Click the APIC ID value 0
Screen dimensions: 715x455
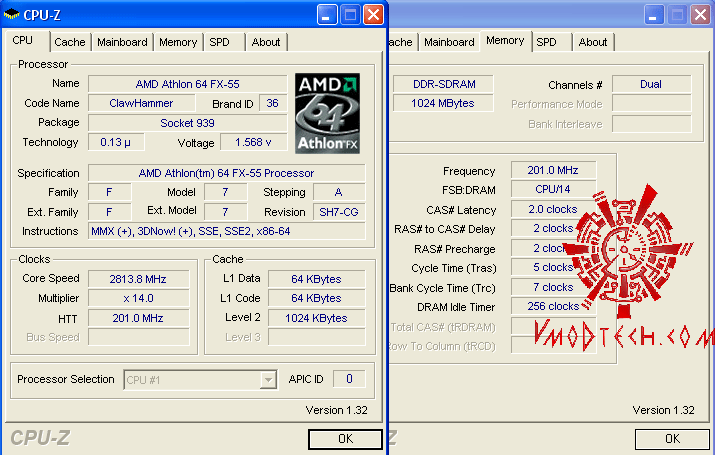pyautogui.click(x=349, y=379)
